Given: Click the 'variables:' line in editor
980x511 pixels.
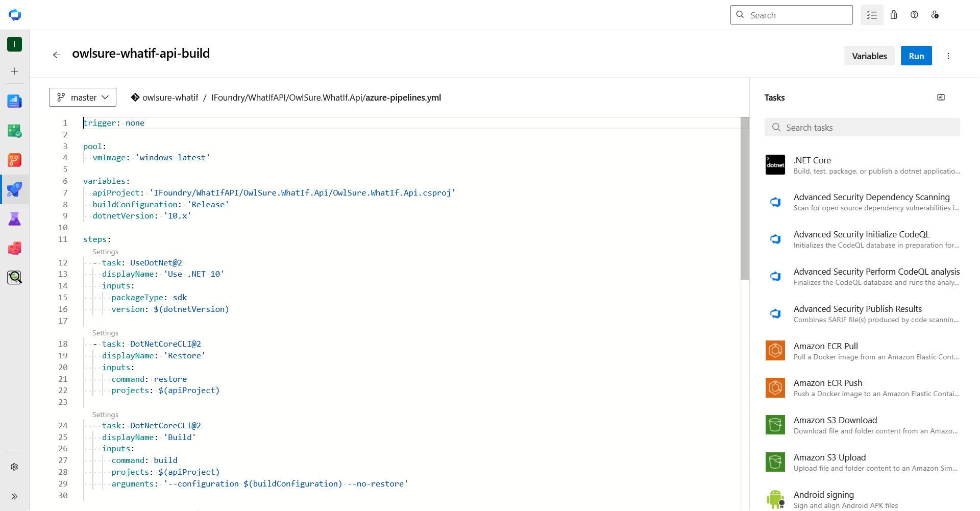Looking at the screenshot, I should point(107,181).
